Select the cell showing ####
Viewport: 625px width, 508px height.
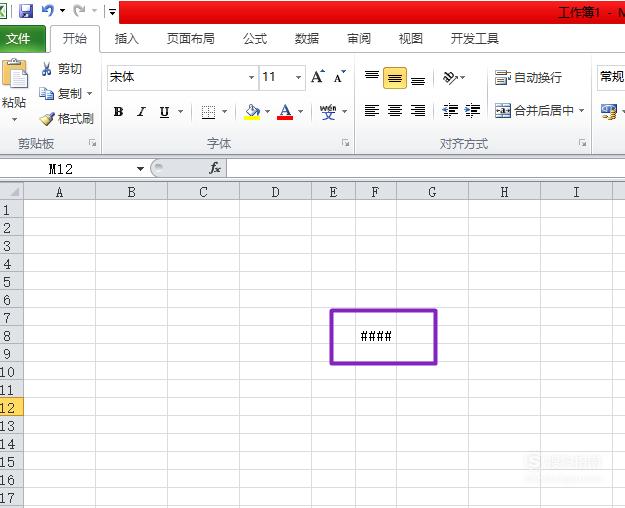tap(376, 336)
